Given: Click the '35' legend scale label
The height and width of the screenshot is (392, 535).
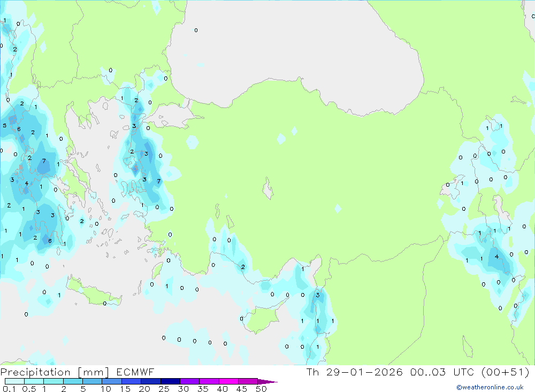Looking at the screenshot, I should coord(203,389).
